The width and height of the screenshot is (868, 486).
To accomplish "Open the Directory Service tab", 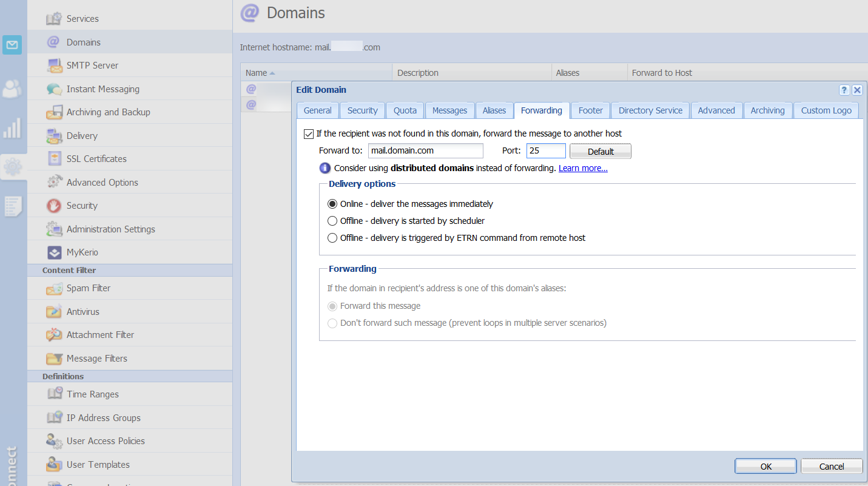I will (650, 110).
